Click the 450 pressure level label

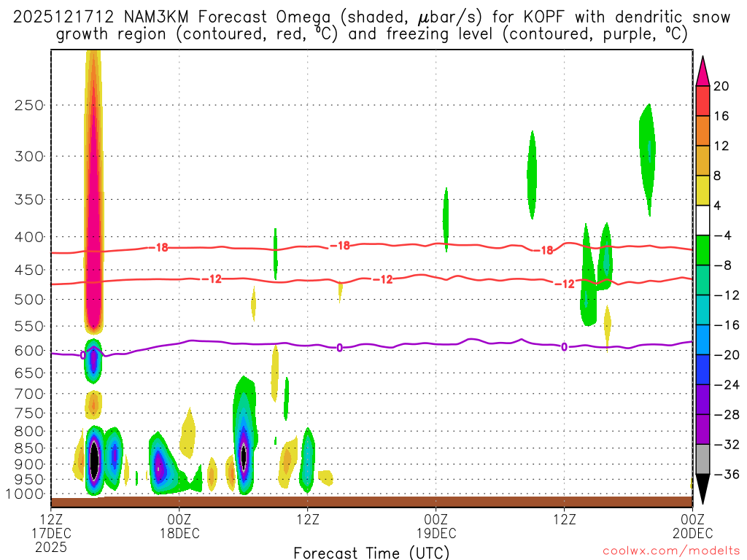point(29,270)
